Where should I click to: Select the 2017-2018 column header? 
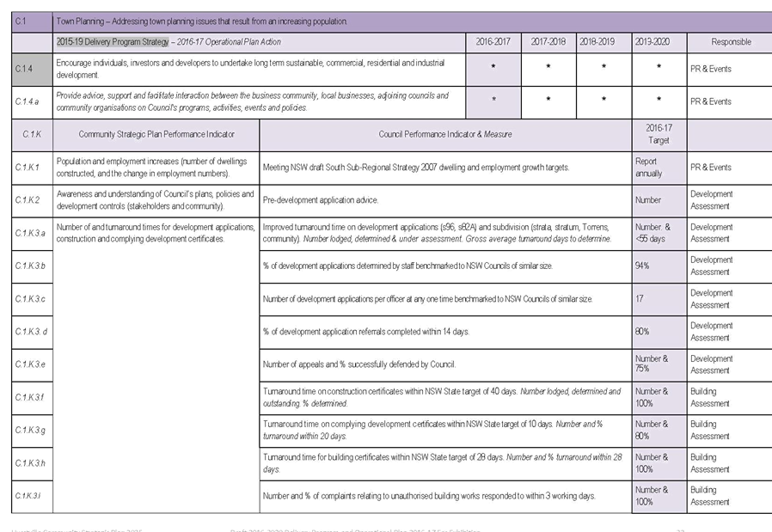point(548,41)
